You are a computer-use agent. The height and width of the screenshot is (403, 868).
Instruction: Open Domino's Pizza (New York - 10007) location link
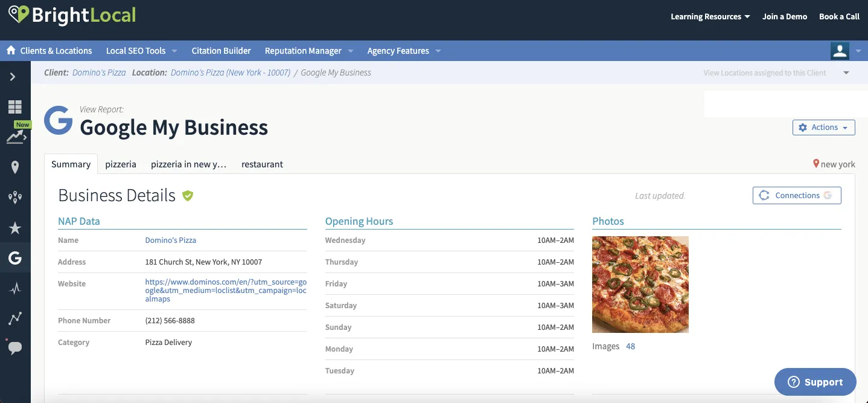(x=231, y=73)
